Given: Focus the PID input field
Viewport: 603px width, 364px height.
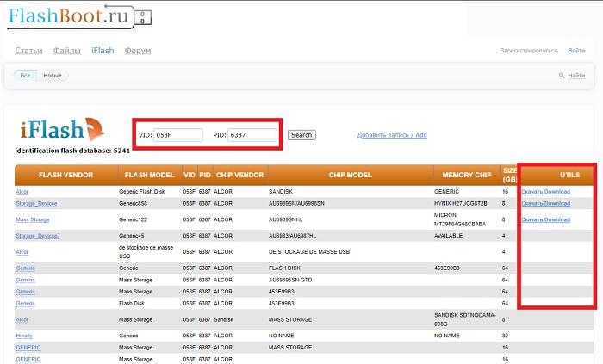Looking at the screenshot, I should (253, 135).
